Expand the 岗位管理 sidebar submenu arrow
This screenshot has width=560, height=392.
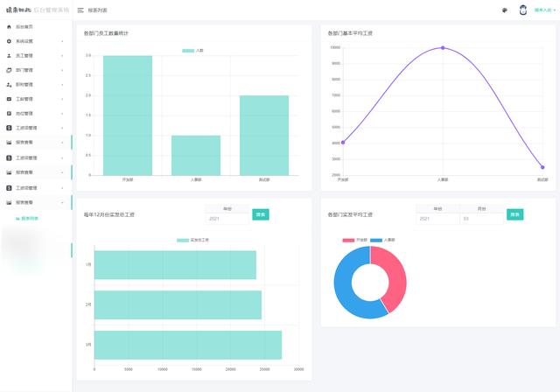(62, 114)
